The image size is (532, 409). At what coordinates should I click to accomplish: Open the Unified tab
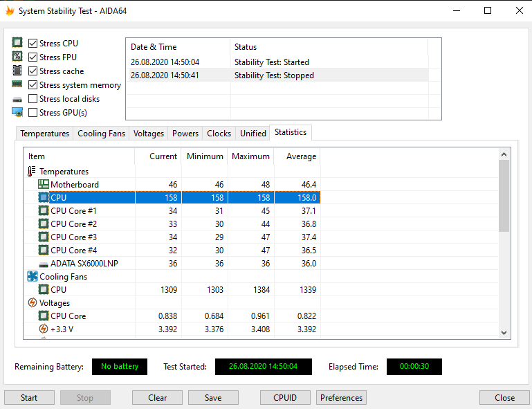[253, 134]
